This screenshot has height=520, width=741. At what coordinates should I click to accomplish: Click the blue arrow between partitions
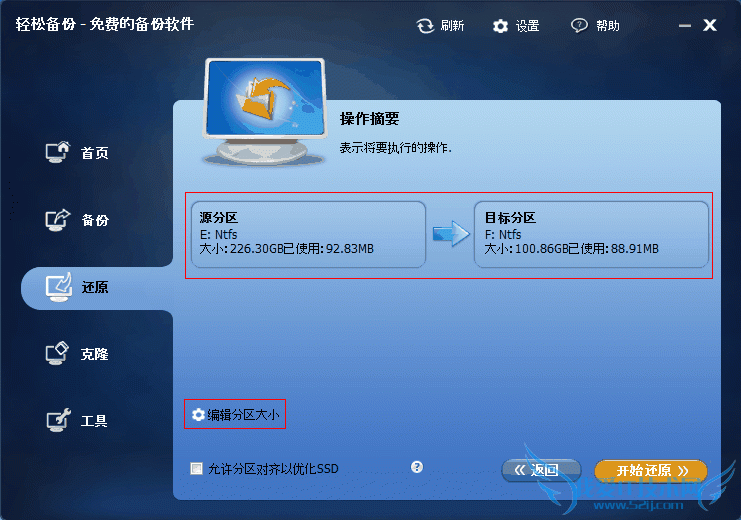[x=451, y=234]
